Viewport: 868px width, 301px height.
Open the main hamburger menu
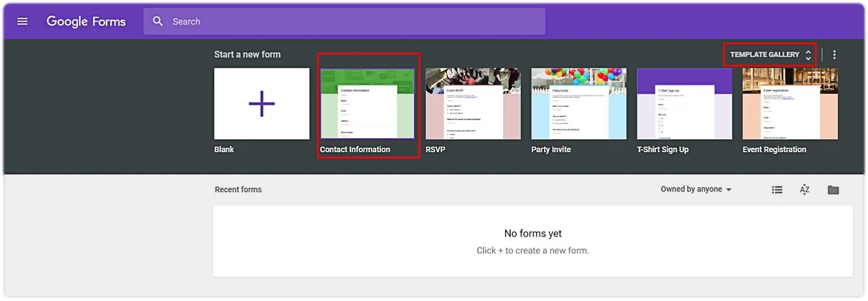tap(22, 22)
